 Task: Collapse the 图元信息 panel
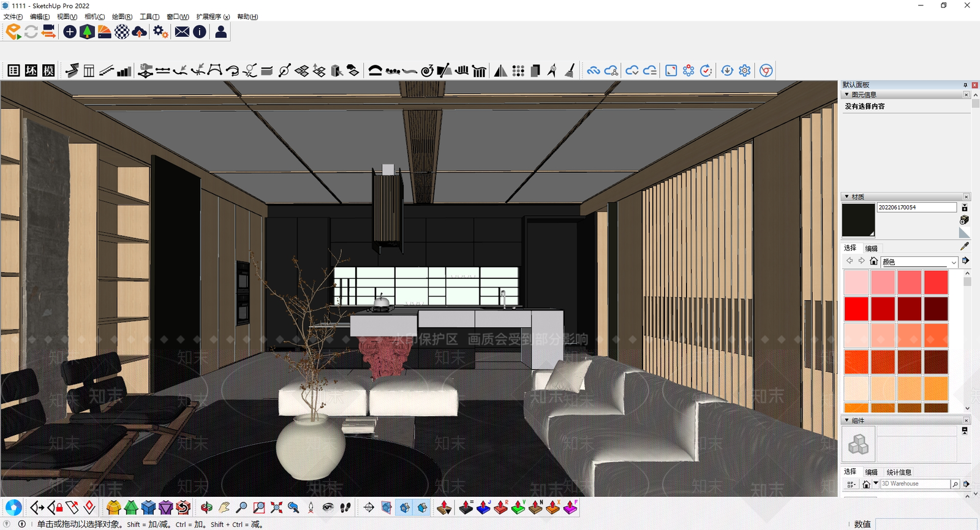847,94
